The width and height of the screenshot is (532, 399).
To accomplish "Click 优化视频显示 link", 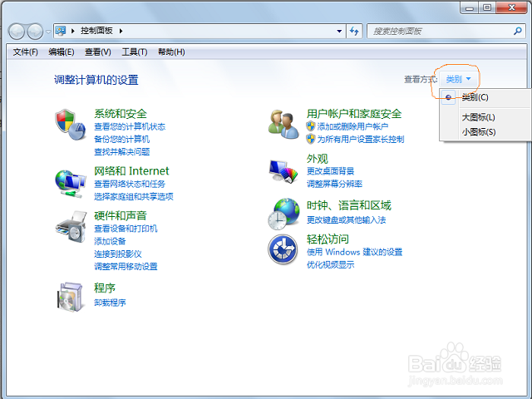I will 331,264.
